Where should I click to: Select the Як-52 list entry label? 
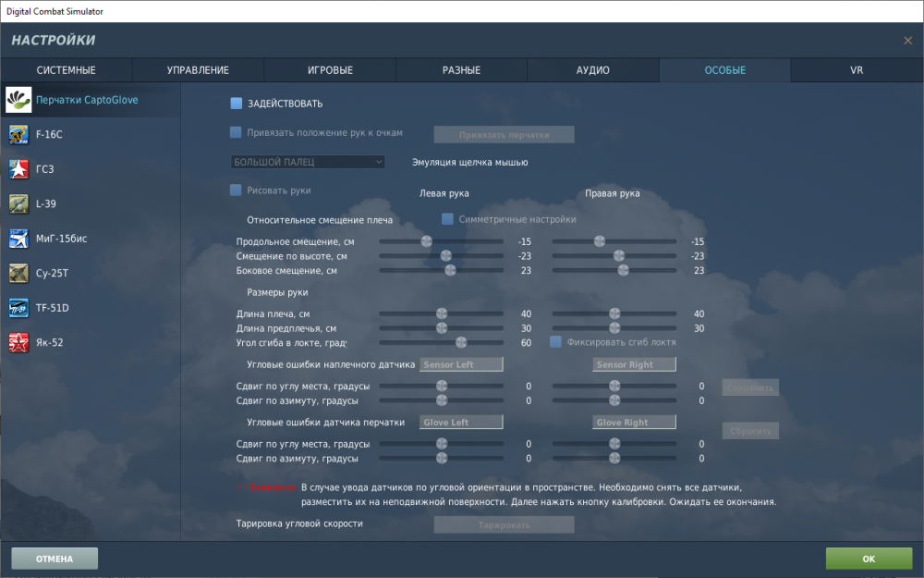tap(50, 343)
